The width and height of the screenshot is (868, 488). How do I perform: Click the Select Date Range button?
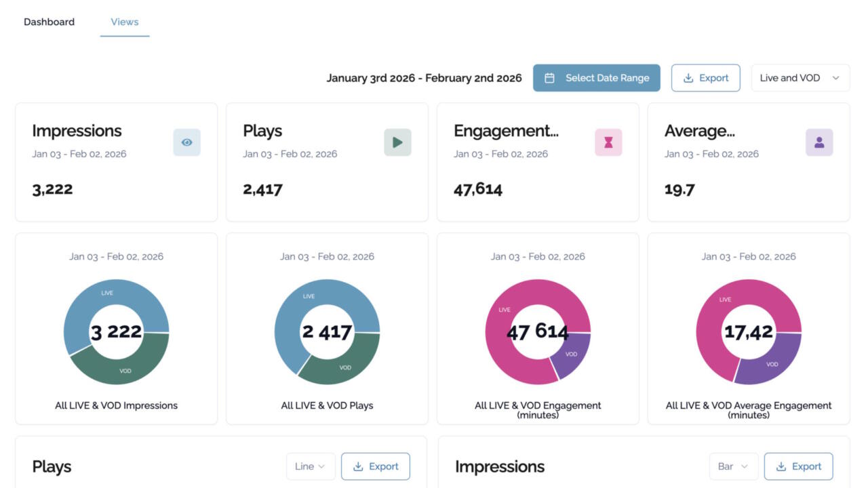click(596, 78)
